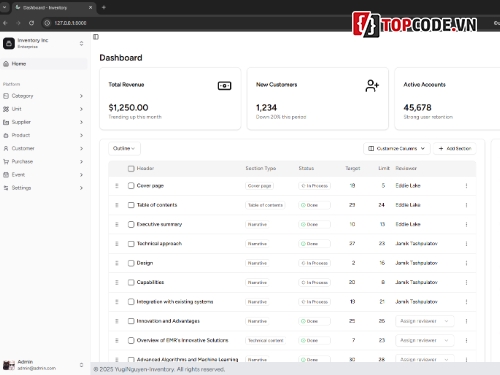
Task: Open the Inventory Inc team switcher
Action: point(81,43)
